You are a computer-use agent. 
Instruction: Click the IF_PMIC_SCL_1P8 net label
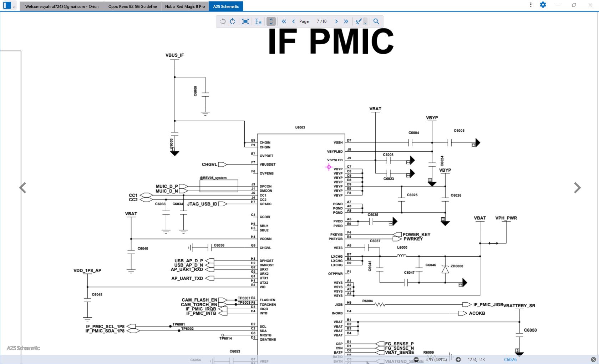(x=105, y=327)
